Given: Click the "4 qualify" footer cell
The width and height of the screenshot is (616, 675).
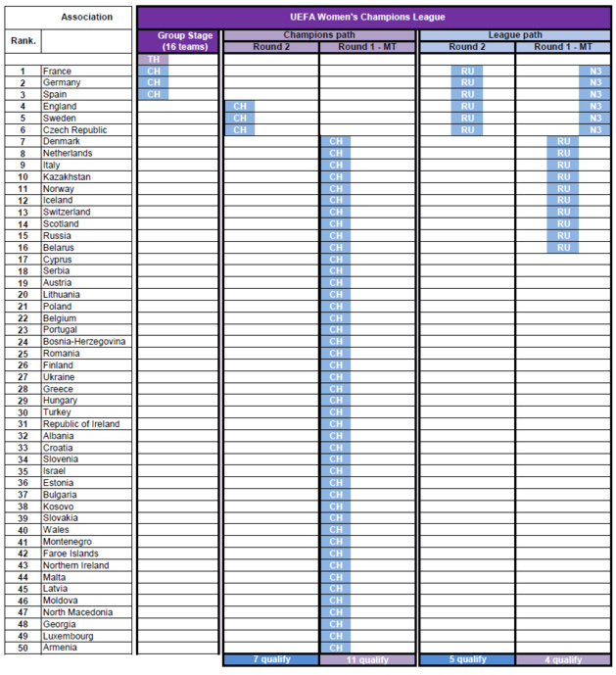Looking at the screenshot, I should tap(563, 659).
